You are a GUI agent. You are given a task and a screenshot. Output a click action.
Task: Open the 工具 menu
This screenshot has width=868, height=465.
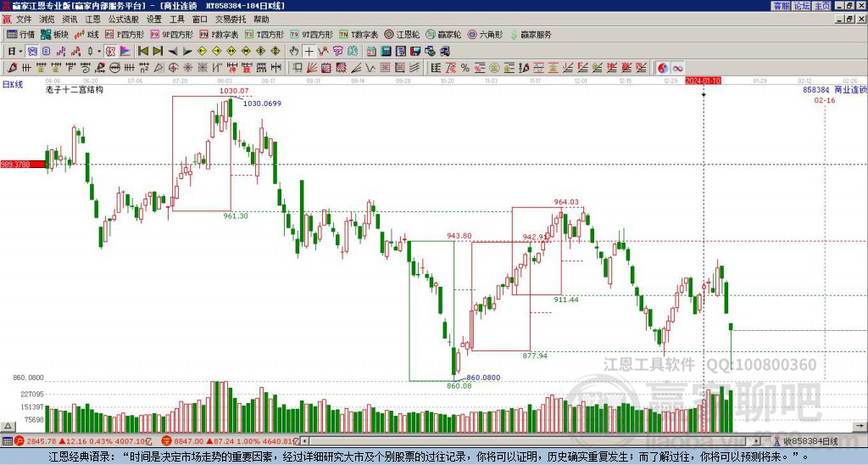pos(176,20)
